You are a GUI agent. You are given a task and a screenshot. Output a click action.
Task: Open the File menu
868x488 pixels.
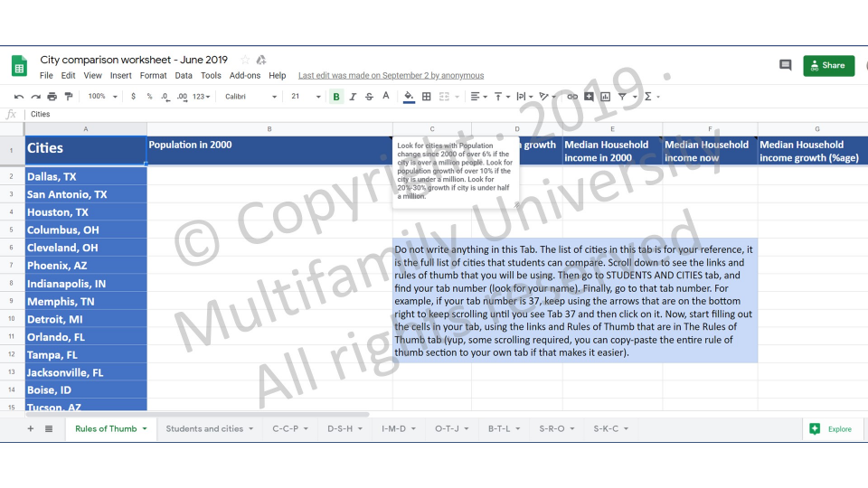46,75
